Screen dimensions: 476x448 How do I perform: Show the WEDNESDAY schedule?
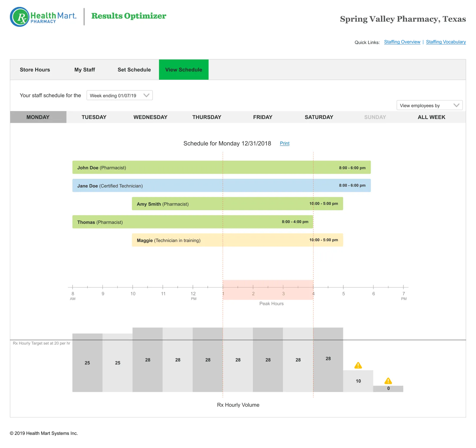click(151, 117)
